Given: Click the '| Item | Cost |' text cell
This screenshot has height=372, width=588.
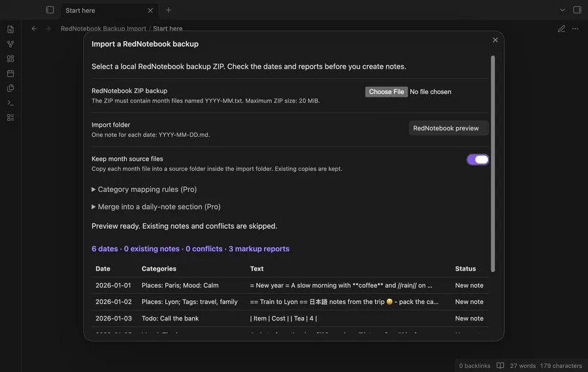Looking at the screenshot, I should click(284, 318).
